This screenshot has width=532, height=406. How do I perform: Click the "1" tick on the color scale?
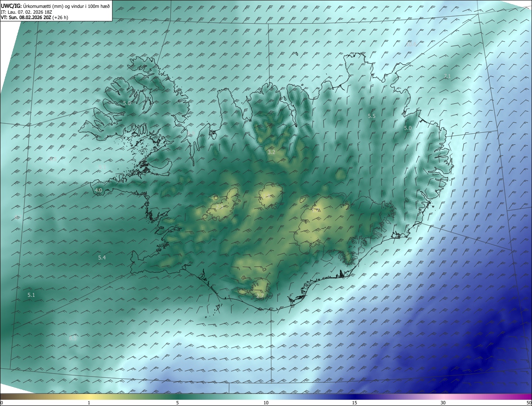point(89,403)
